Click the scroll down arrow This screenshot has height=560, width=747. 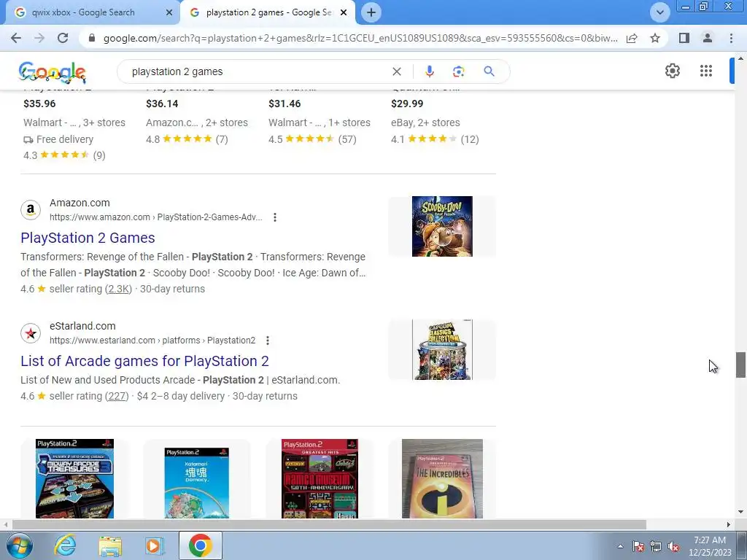click(x=740, y=512)
